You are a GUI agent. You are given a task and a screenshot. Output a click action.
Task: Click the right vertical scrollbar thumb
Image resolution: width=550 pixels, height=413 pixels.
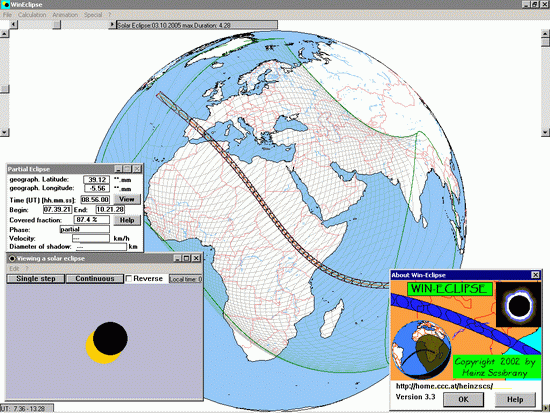pyautogui.click(x=545, y=42)
